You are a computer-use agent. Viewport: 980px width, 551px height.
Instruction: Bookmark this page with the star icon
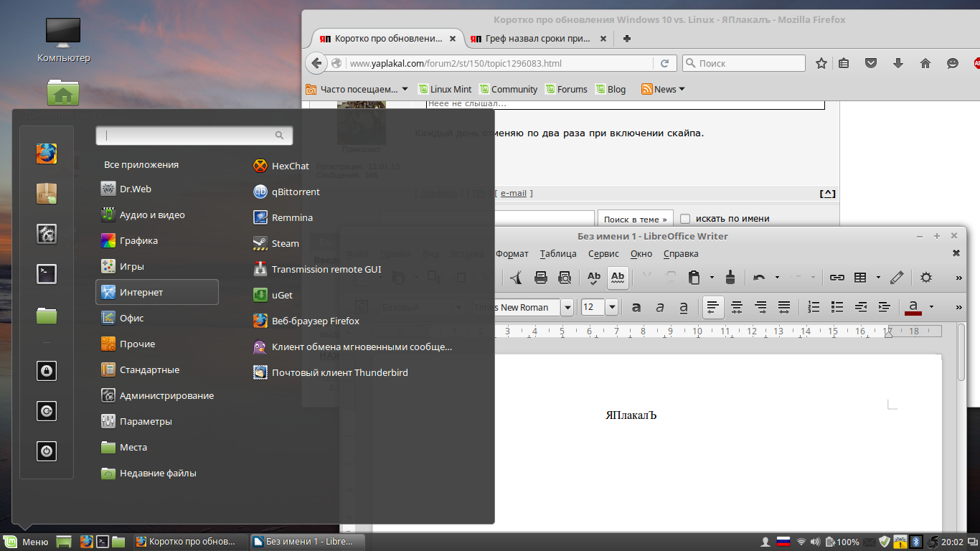coord(821,63)
